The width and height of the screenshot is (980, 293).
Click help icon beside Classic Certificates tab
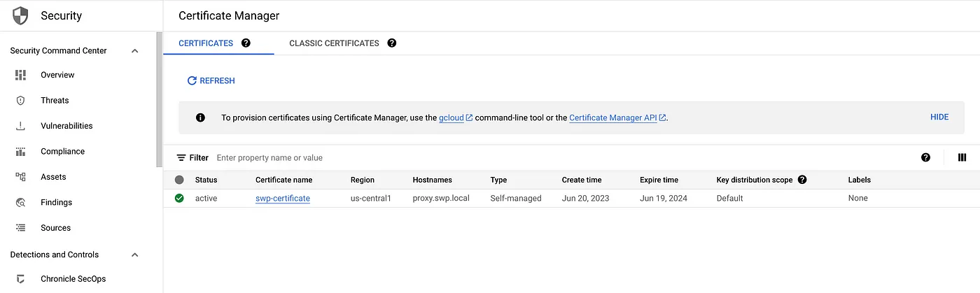coord(391,43)
